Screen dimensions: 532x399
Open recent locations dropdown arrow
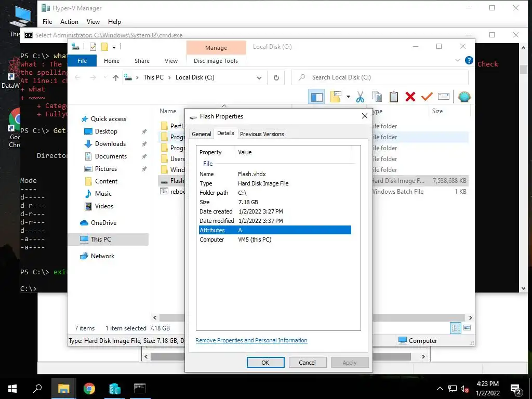pos(105,78)
